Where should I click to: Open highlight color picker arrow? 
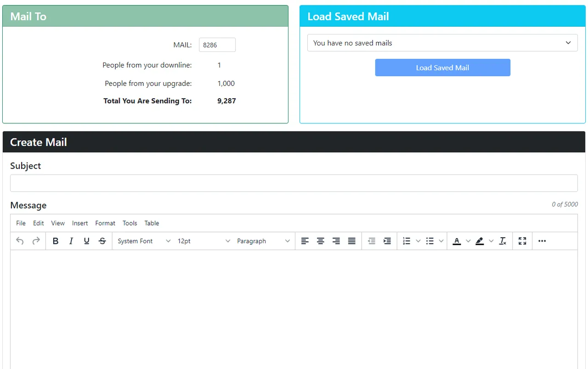(x=491, y=241)
